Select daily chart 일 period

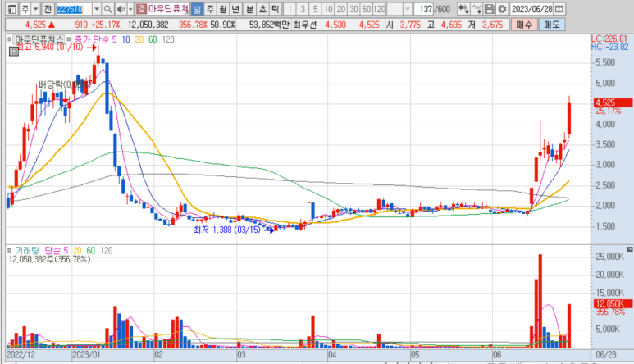click(x=197, y=9)
